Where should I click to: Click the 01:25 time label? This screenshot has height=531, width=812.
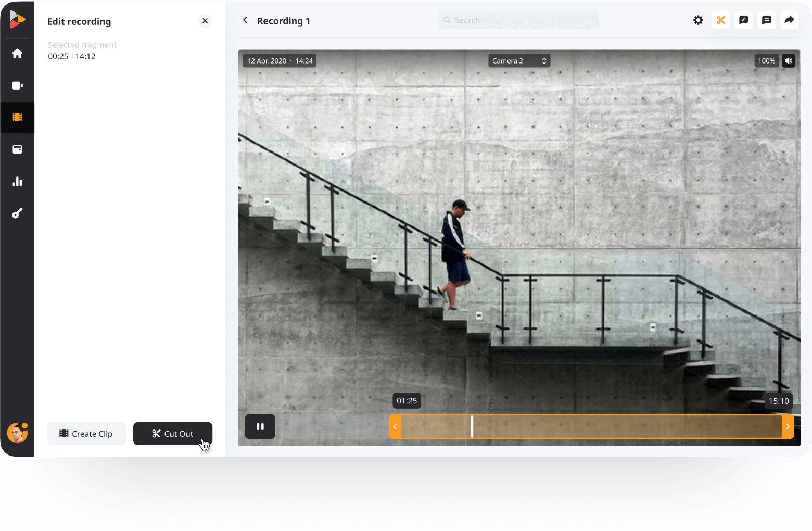(x=407, y=401)
